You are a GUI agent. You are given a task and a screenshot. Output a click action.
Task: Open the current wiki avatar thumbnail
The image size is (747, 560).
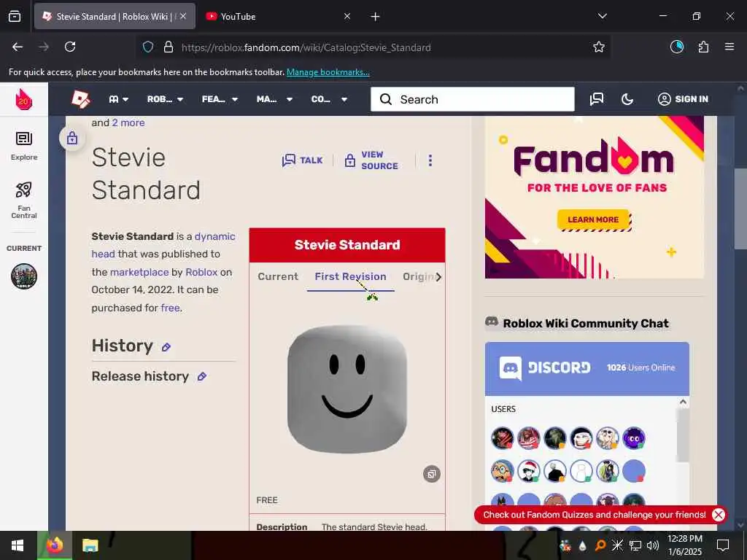click(x=24, y=276)
